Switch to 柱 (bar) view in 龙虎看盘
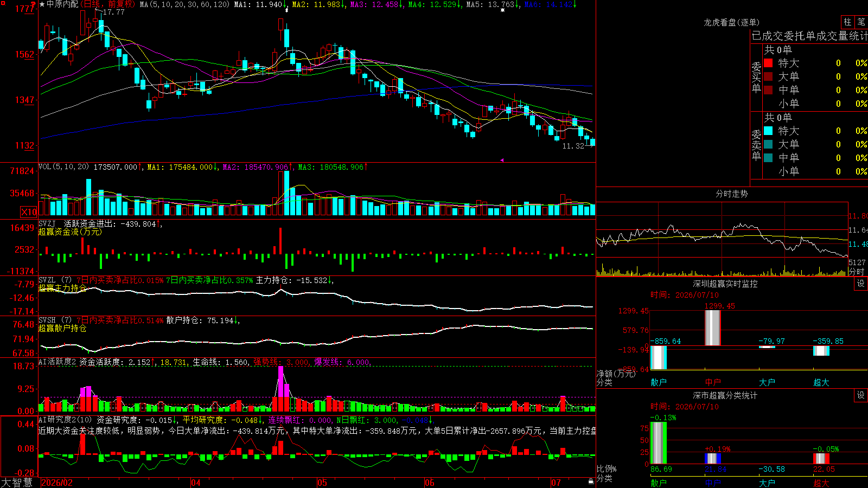 tap(847, 22)
